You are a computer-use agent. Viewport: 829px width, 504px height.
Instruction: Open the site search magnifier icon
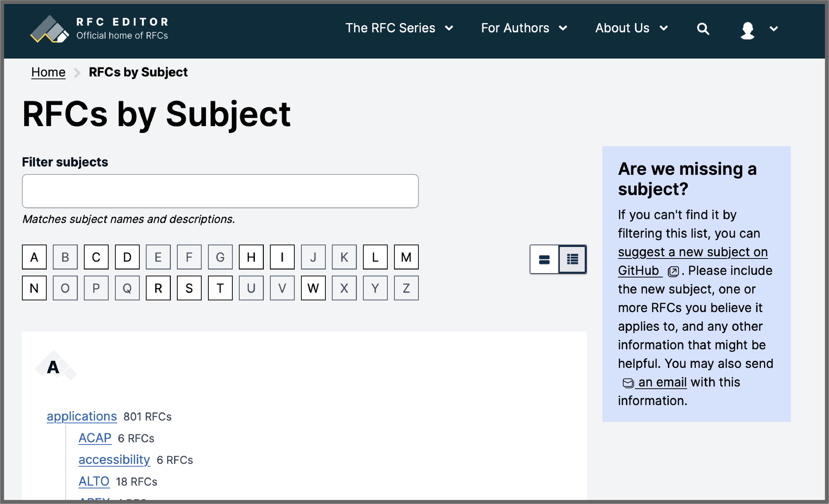[x=703, y=29]
